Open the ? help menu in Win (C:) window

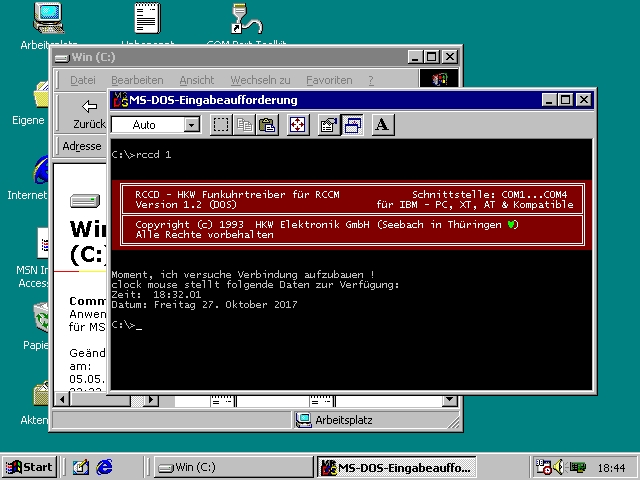tap(371, 80)
